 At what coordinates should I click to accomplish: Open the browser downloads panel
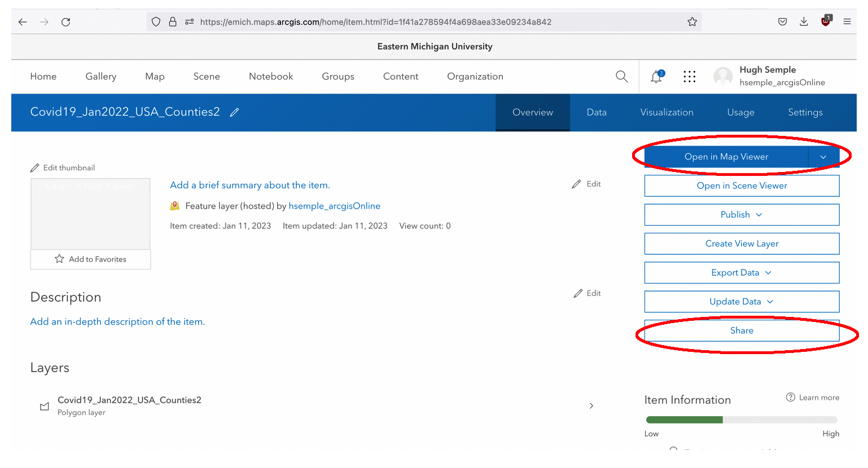pos(804,22)
